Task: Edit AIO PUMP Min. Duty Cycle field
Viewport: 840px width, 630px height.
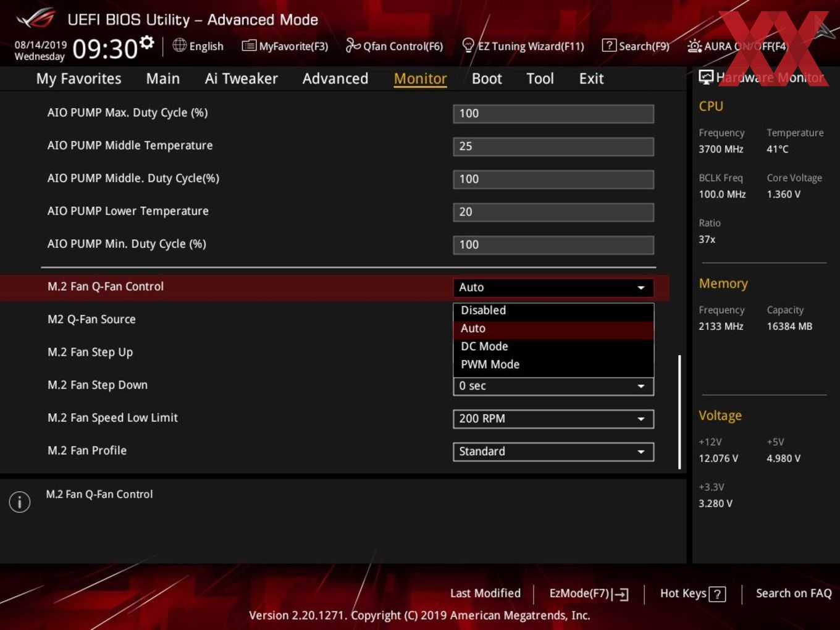Action: pos(553,245)
